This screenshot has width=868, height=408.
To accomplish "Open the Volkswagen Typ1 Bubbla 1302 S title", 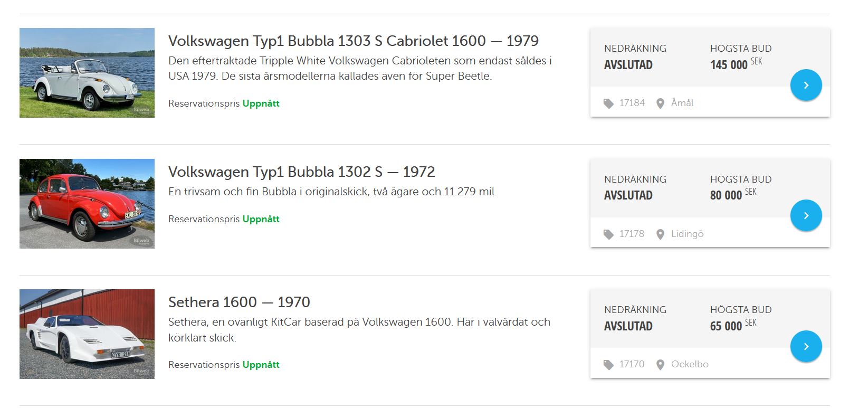I will 301,172.
